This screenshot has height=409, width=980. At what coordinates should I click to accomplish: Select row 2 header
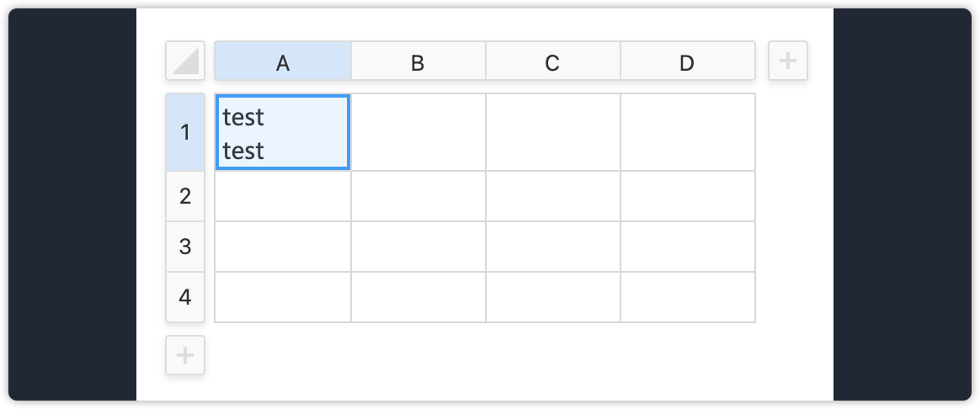(185, 196)
